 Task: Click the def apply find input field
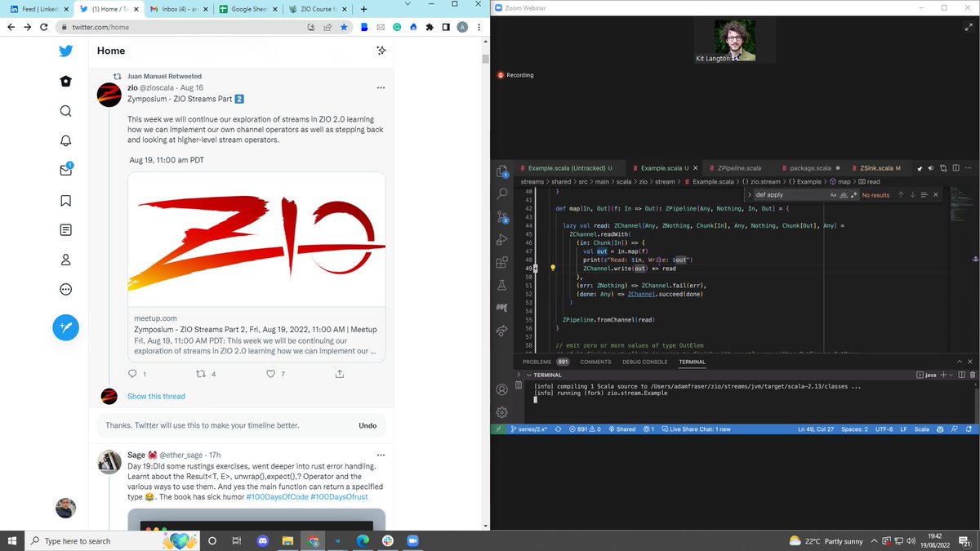pyautogui.click(x=790, y=195)
